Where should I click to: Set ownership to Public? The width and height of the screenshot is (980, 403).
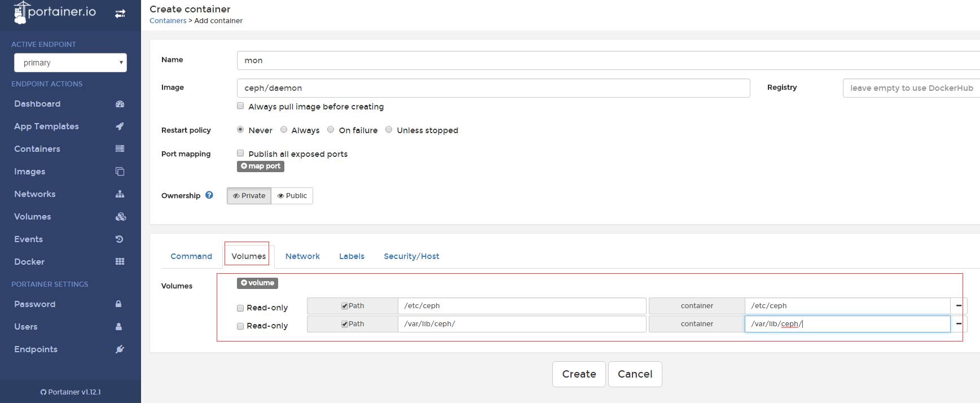pos(292,196)
